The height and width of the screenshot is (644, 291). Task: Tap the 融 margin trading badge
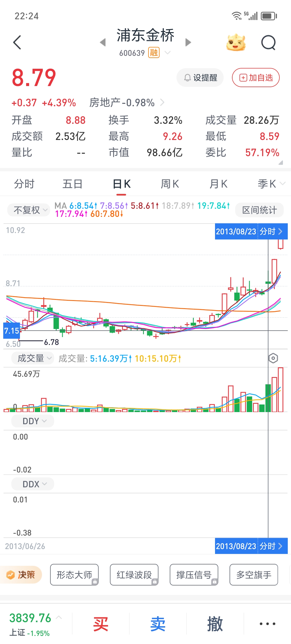coord(154,53)
